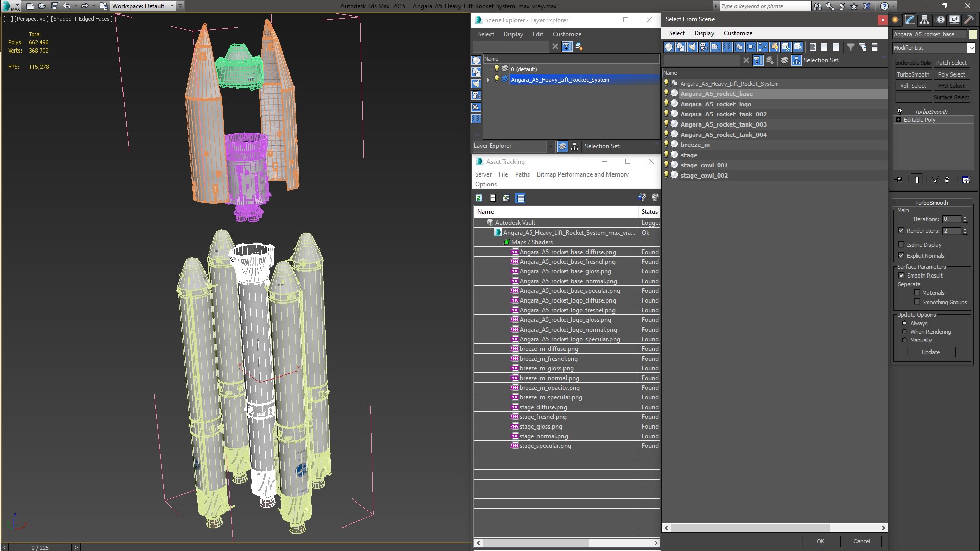Toggle Display Cameras filter in Select From Scene
Screen dimensions: 980x551
tap(704, 47)
